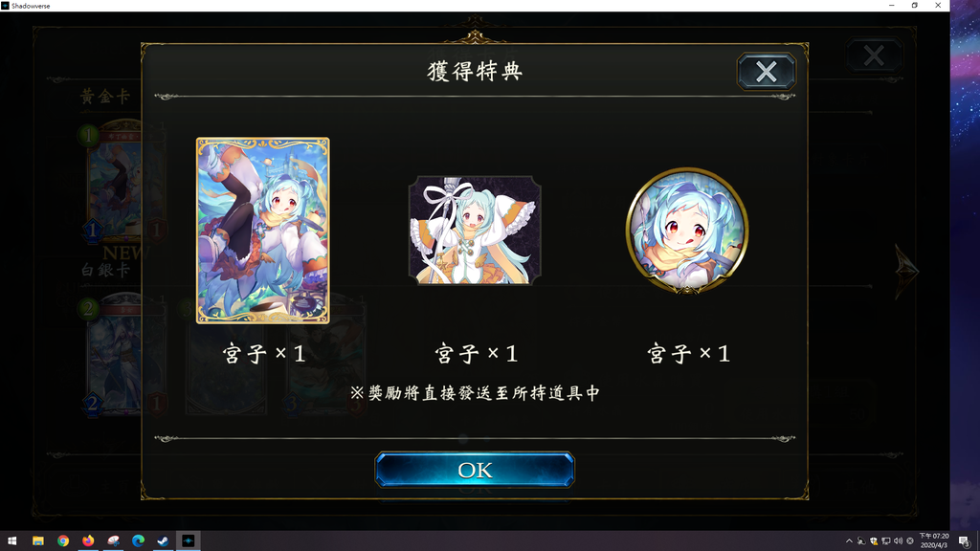Viewport: 980px width, 551px height.
Task: Switch to Steam on the taskbar
Action: [163, 541]
